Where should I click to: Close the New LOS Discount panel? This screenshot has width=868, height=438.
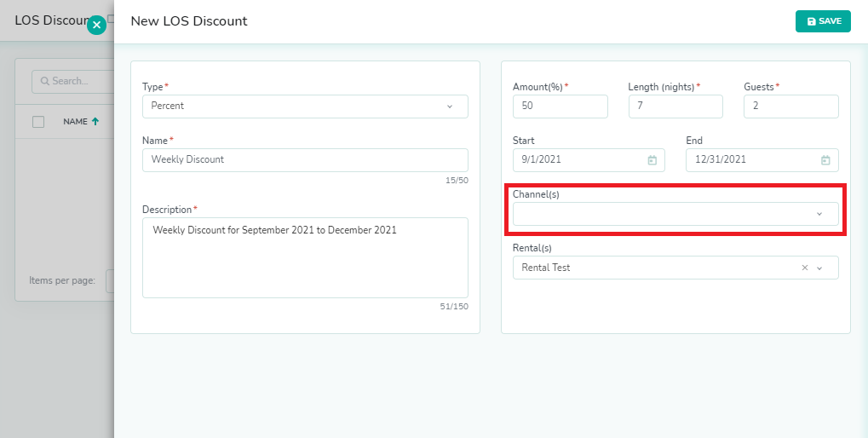96,25
